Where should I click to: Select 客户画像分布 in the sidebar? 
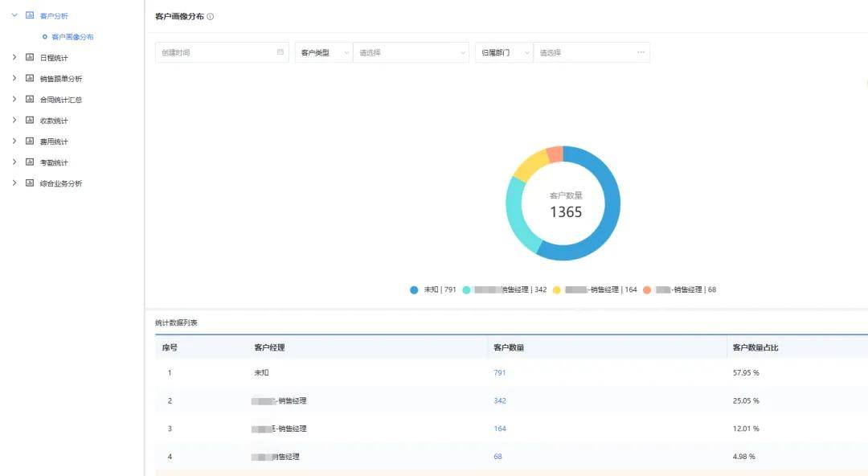(72, 37)
